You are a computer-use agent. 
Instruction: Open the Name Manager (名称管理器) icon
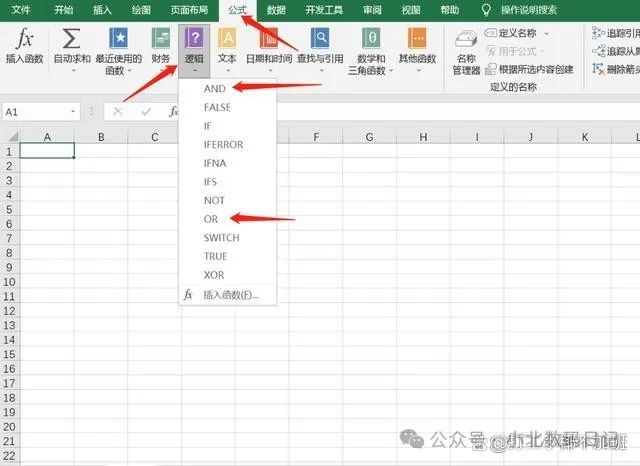[x=466, y=40]
